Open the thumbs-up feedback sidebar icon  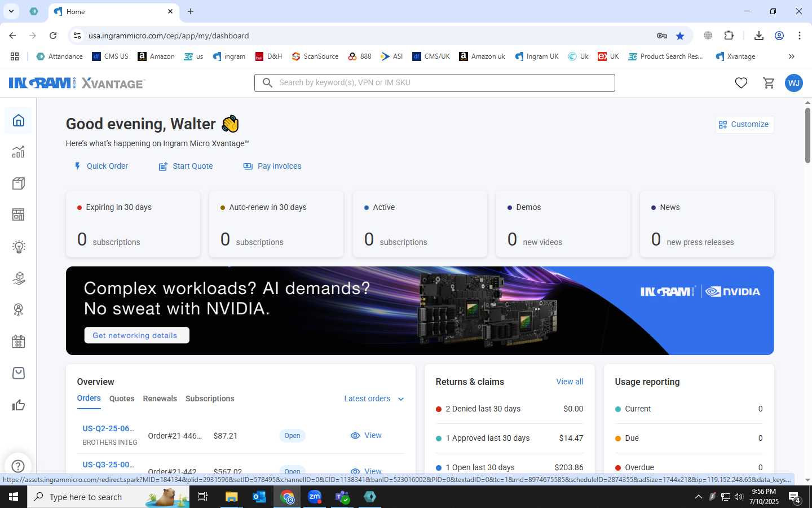[19, 405]
